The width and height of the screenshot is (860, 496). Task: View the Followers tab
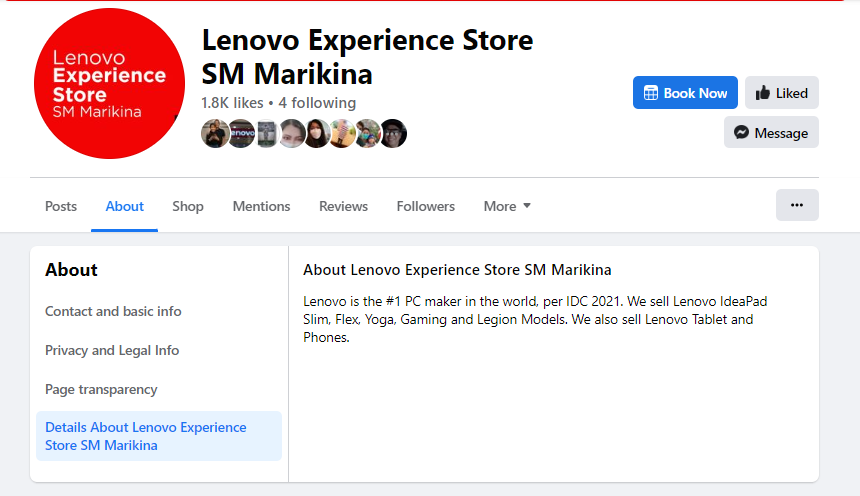tap(425, 206)
